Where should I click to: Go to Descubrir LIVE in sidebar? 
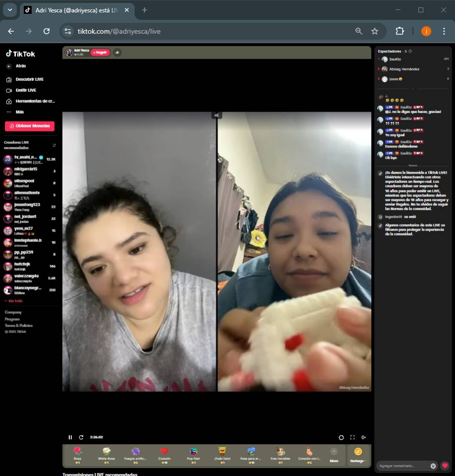tap(29, 79)
